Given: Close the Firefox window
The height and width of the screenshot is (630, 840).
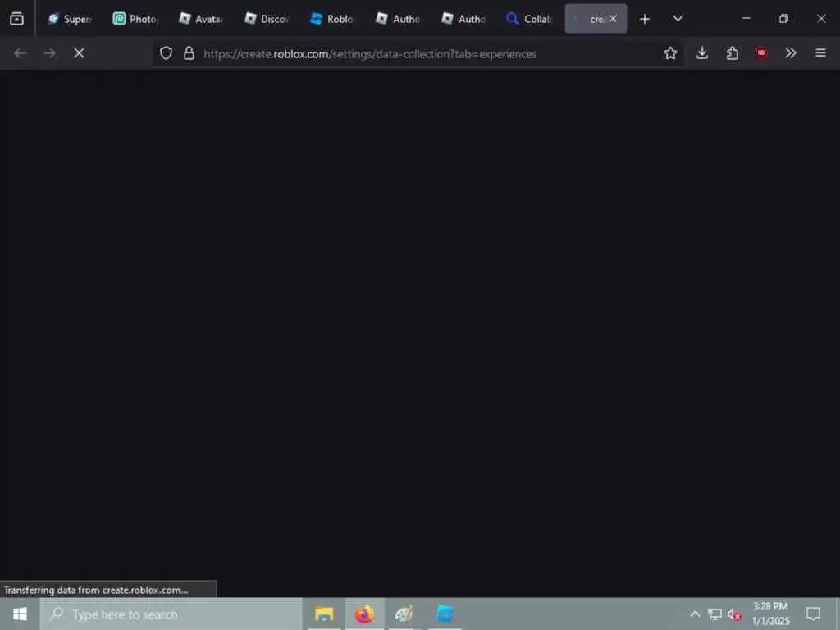Looking at the screenshot, I should [x=821, y=19].
